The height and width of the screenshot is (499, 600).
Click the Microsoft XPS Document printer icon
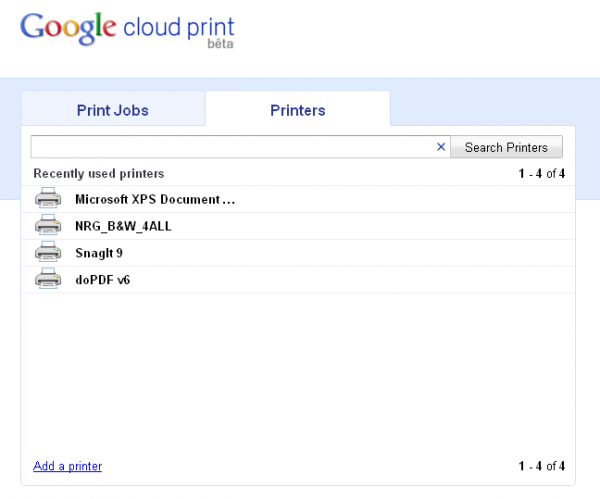pyautogui.click(x=48, y=199)
